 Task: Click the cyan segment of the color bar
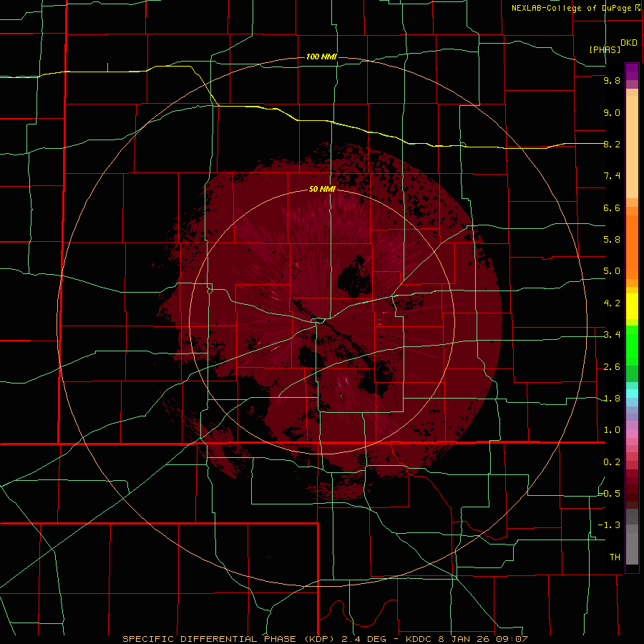click(x=632, y=394)
